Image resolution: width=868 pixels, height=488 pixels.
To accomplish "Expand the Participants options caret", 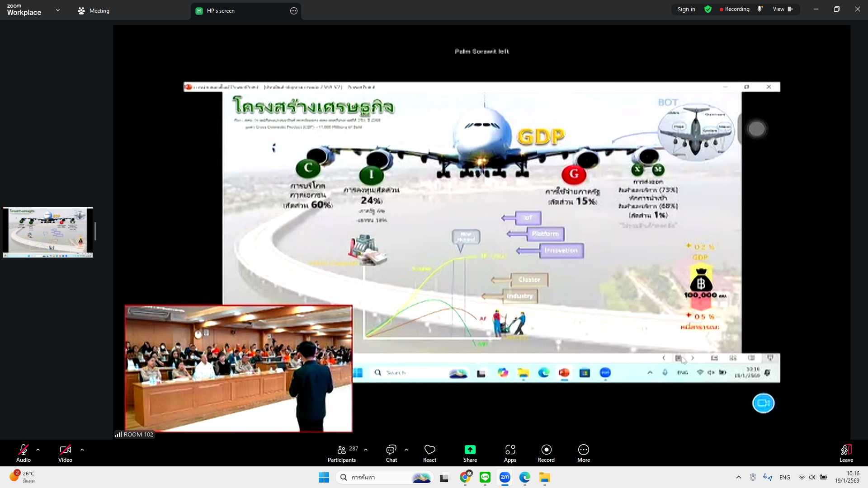I will coord(366,450).
